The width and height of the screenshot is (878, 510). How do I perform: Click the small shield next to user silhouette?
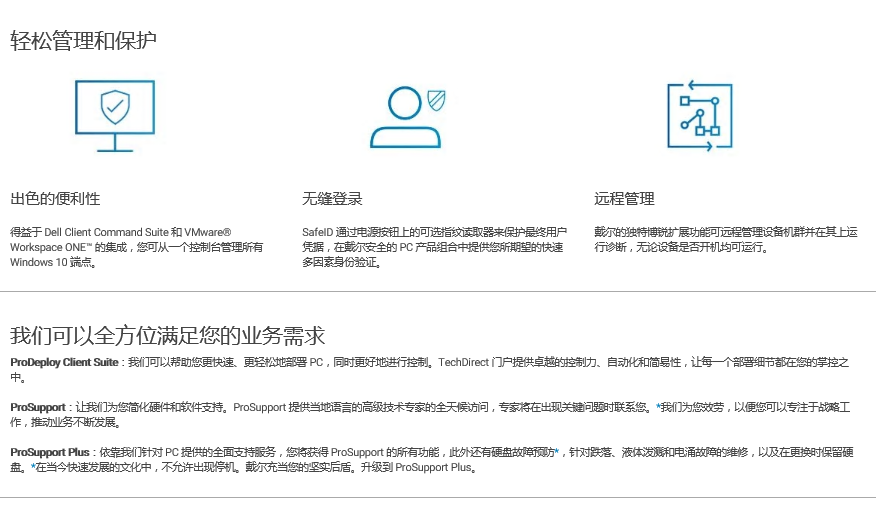pos(436,100)
